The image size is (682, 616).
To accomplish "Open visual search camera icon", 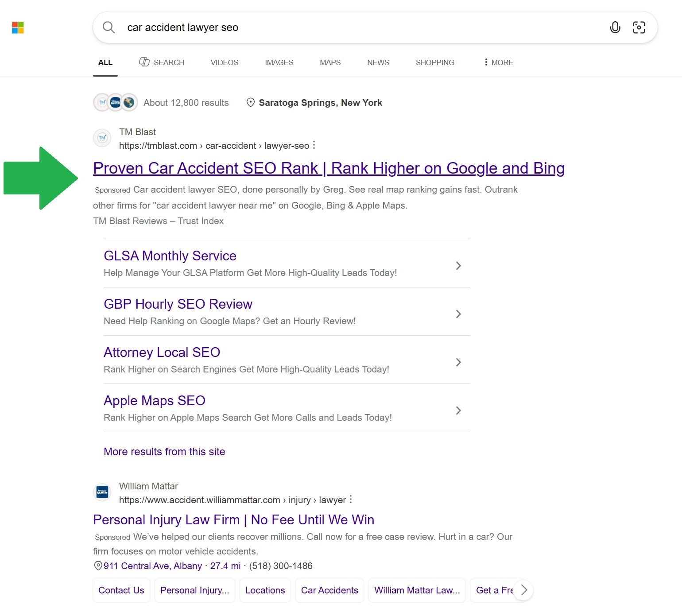I will (639, 27).
